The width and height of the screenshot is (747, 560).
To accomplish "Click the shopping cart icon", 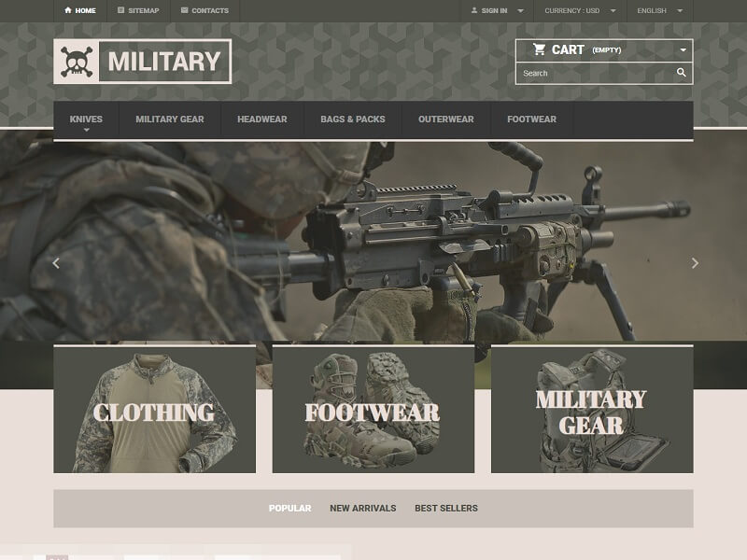I will point(540,49).
